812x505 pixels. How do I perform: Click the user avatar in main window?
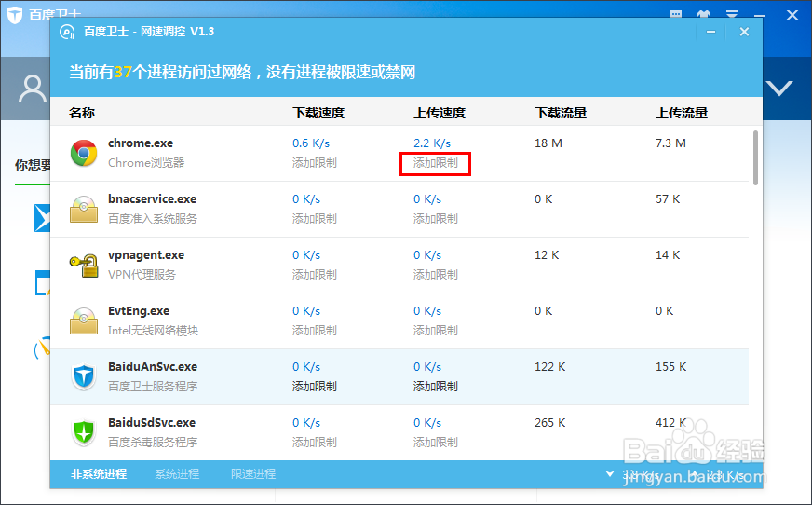click(x=32, y=89)
